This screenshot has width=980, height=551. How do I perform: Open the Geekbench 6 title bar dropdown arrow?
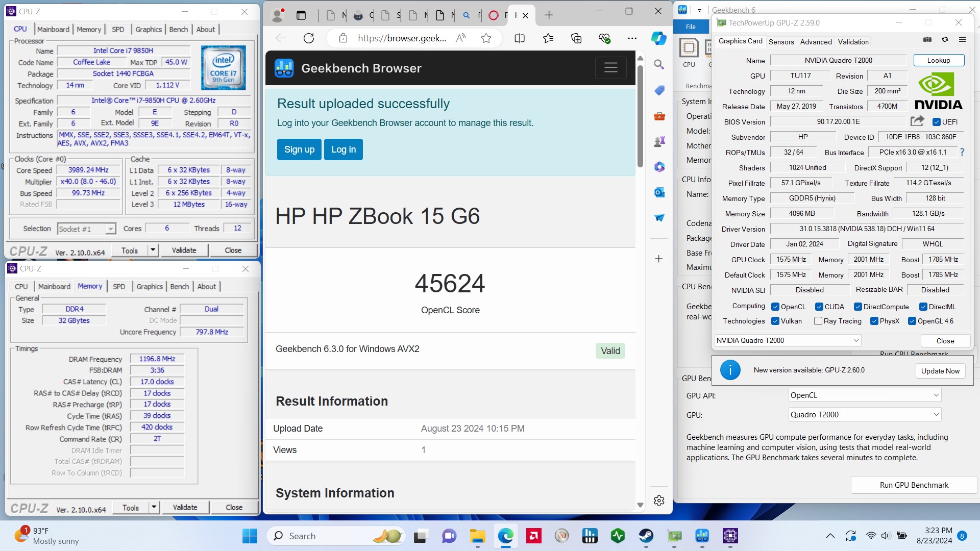699,10
